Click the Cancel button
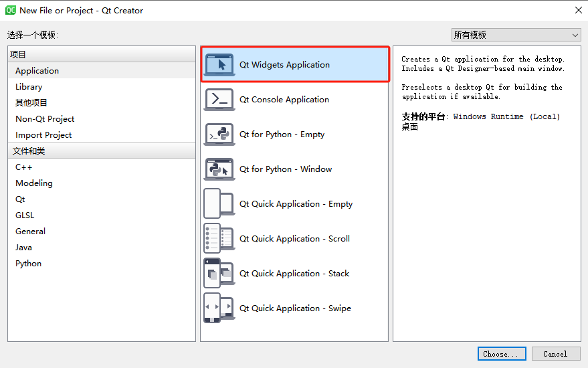This screenshot has height=368, width=588. coord(556,354)
